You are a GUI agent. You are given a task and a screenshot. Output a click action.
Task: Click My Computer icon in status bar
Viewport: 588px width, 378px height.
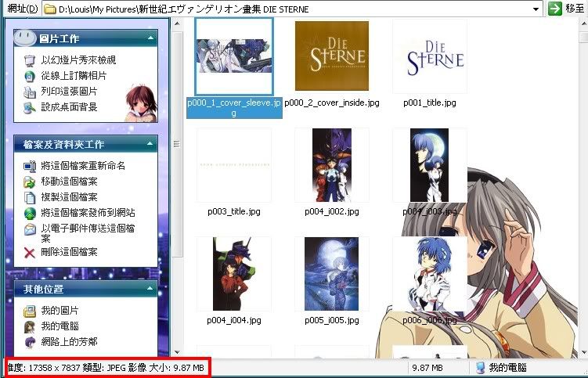(x=481, y=368)
